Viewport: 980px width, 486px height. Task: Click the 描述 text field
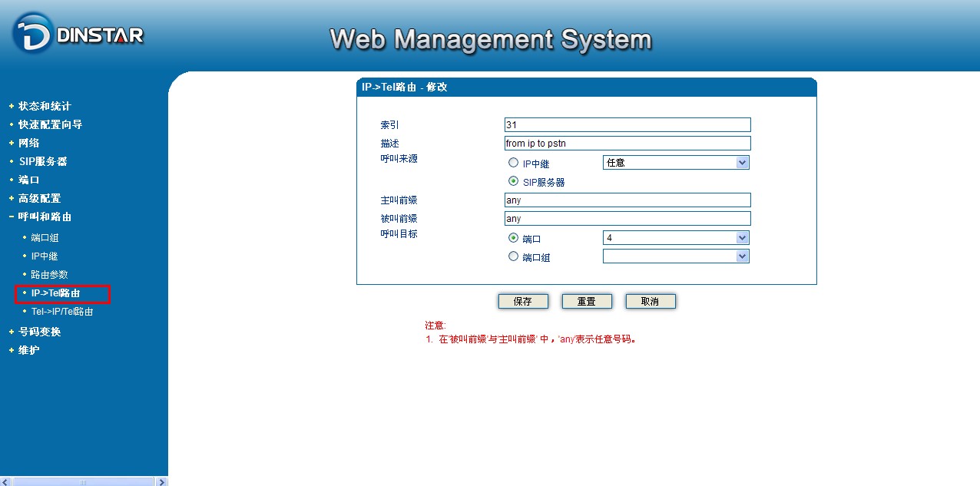[x=627, y=144]
